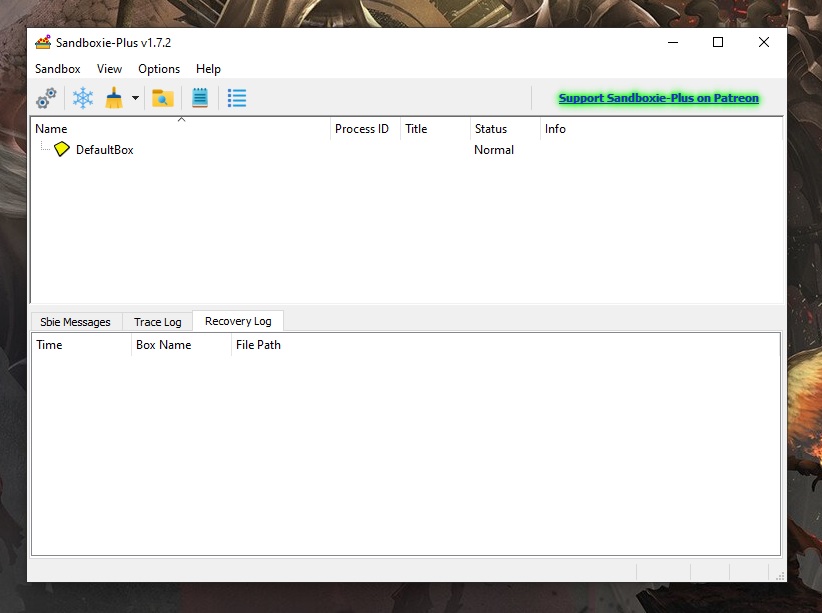The width and height of the screenshot is (822, 613).
Task: Click the folder search toolbar icon
Action: click(163, 98)
